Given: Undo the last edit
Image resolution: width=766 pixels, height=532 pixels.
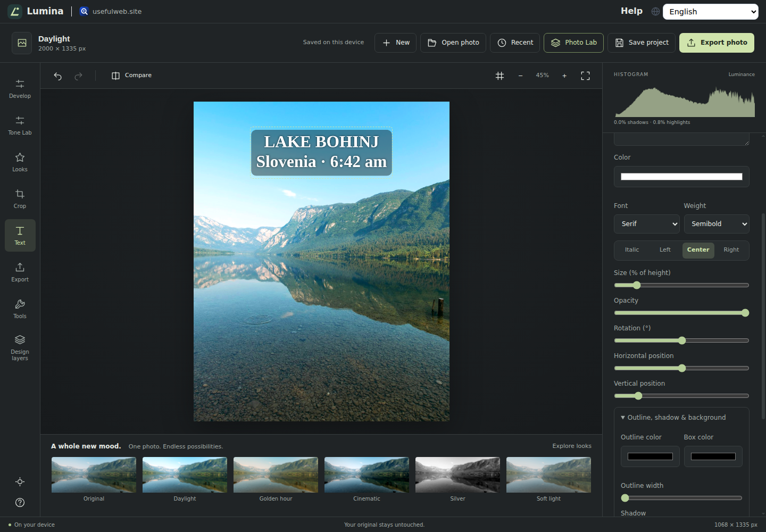Looking at the screenshot, I should coord(57,76).
